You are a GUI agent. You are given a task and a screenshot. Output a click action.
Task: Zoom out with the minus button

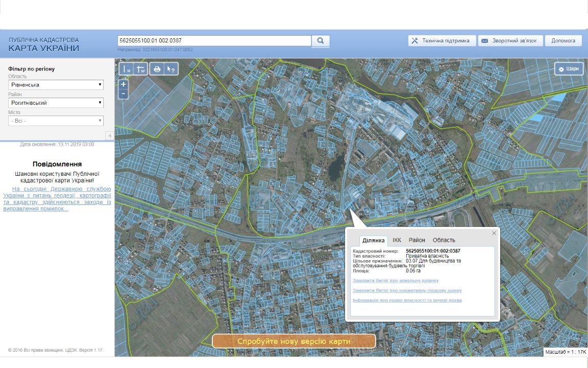124,94
